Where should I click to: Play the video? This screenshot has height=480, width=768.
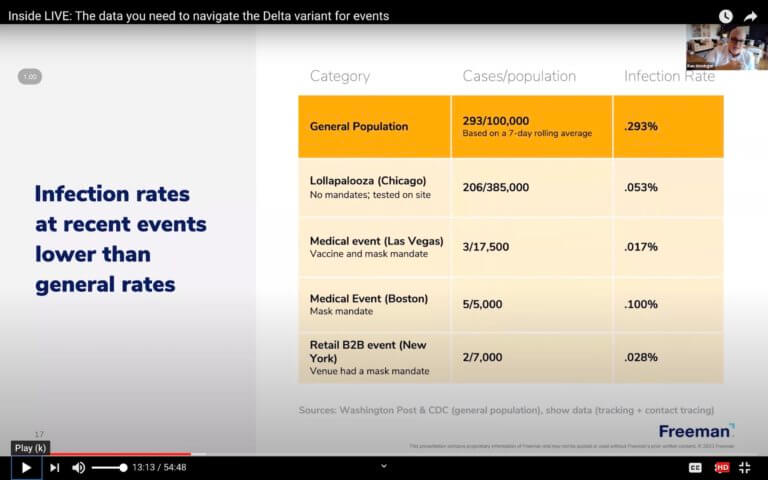pyautogui.click(x=26, y=468)
